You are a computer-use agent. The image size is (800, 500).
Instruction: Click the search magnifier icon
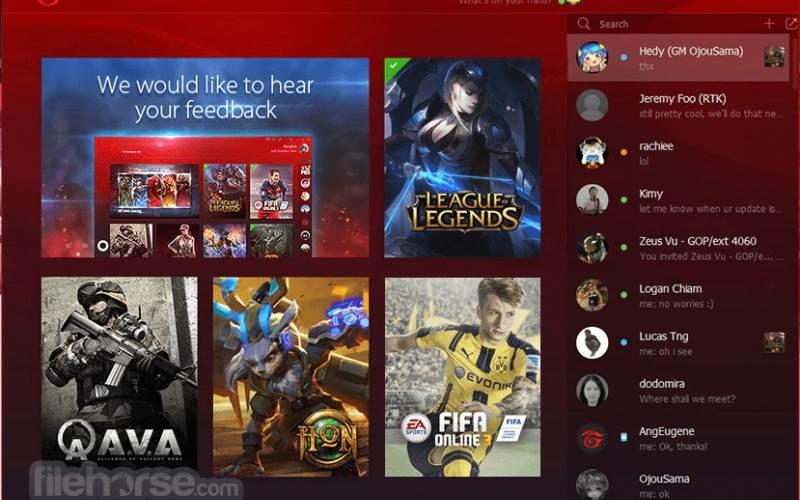click(584, 23)
